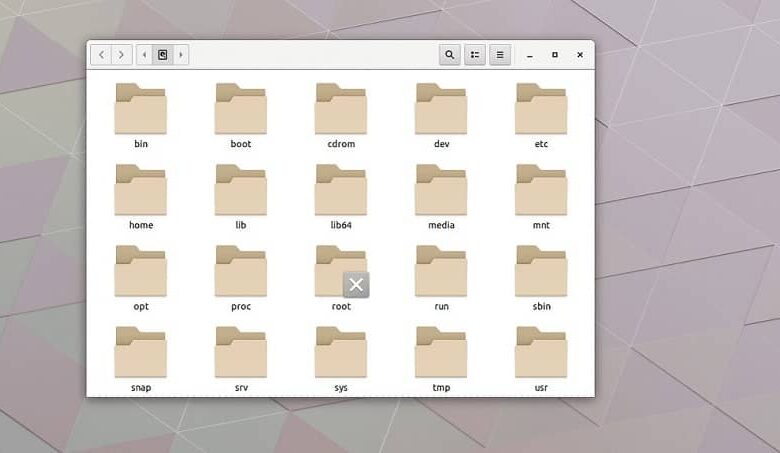Select the srv folder icon
This screenshot has height=453, width=780.
[241, 352]
